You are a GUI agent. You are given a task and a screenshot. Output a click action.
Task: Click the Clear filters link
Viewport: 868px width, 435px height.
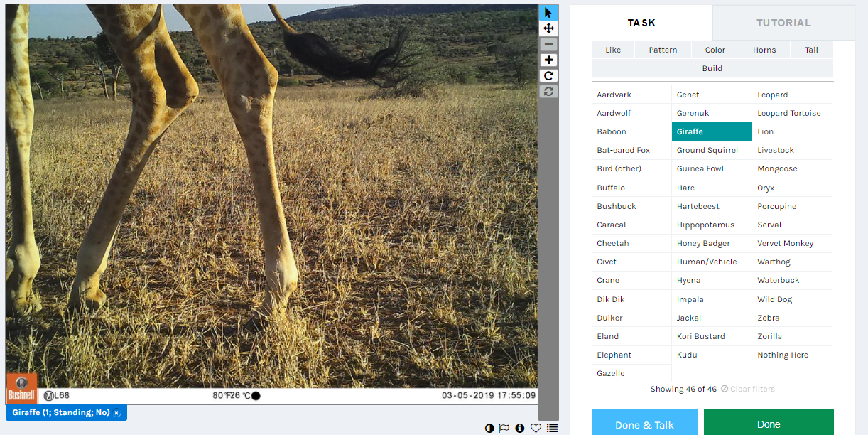click(747, 389)
